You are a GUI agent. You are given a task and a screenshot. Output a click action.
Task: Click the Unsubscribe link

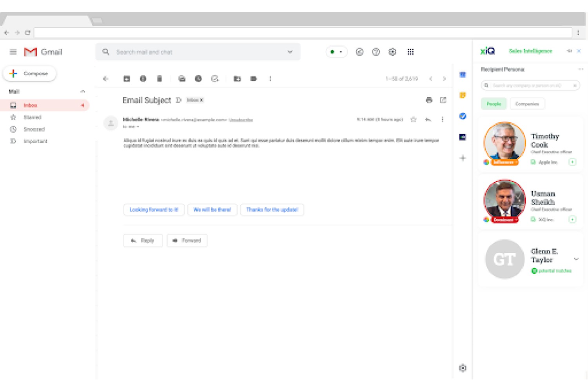241,120
